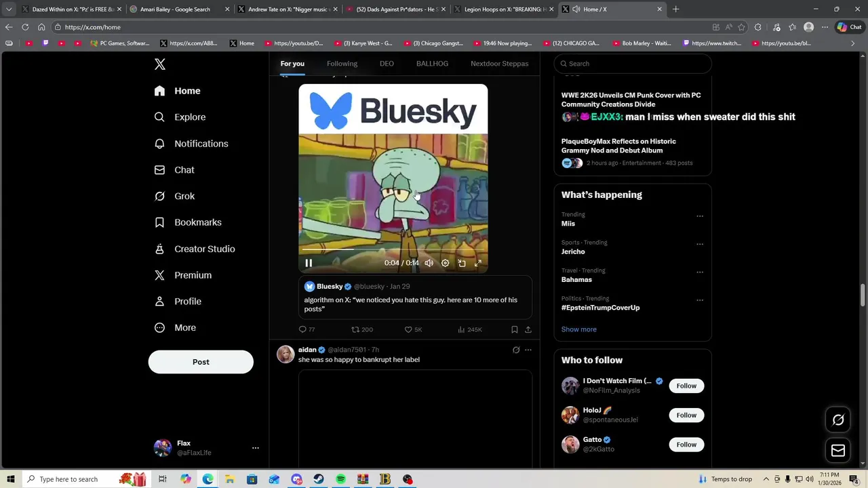Refresh the page in the browser
The image size is (868, 488).
point(25,27)
